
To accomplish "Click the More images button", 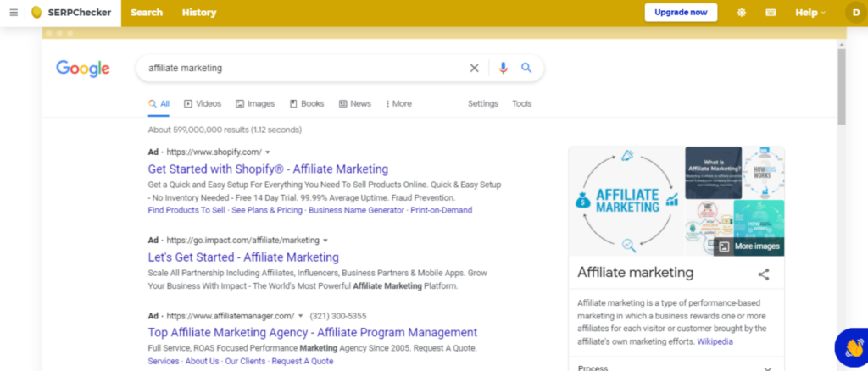I will tap(749, 246).
